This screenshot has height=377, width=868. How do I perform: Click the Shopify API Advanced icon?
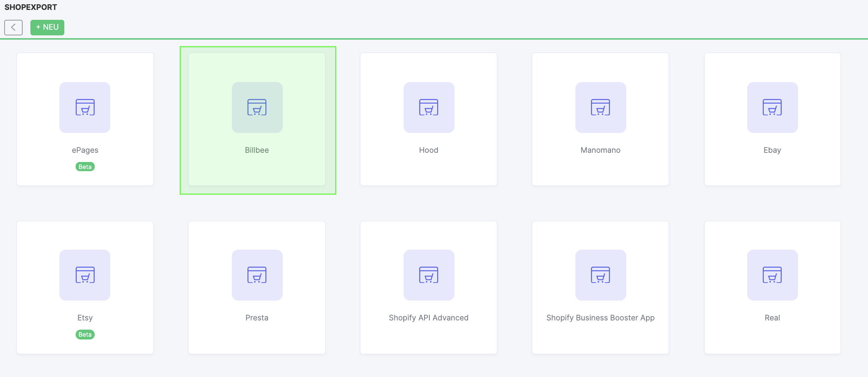pos(429,275)
